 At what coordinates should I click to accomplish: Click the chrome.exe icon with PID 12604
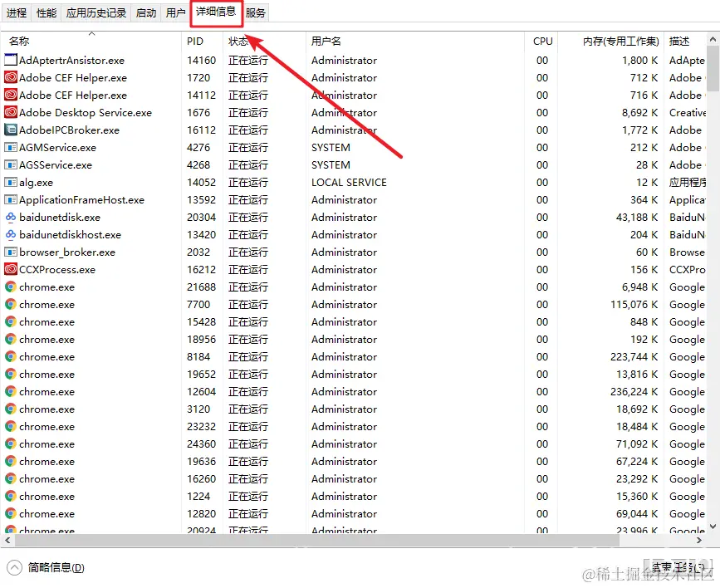point(11,392)
